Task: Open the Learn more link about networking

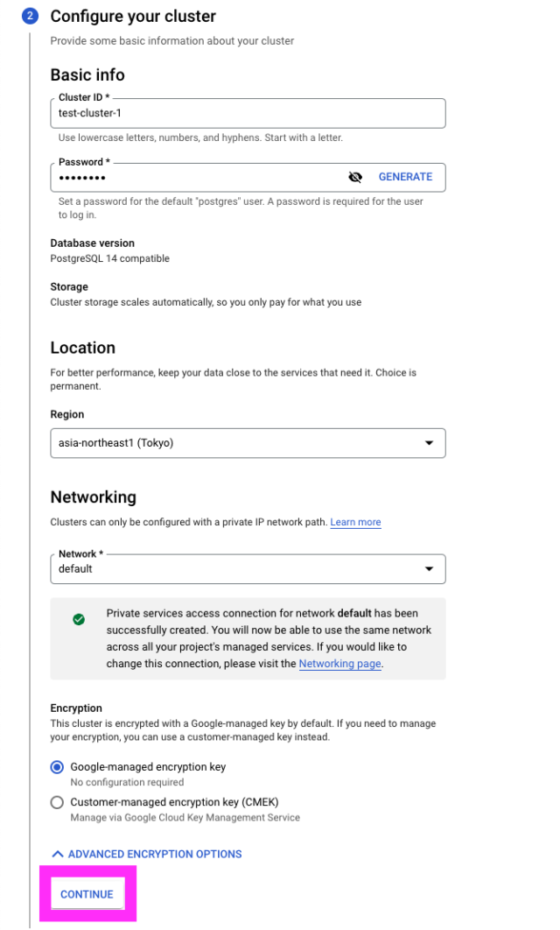Action: click(355, 522)
